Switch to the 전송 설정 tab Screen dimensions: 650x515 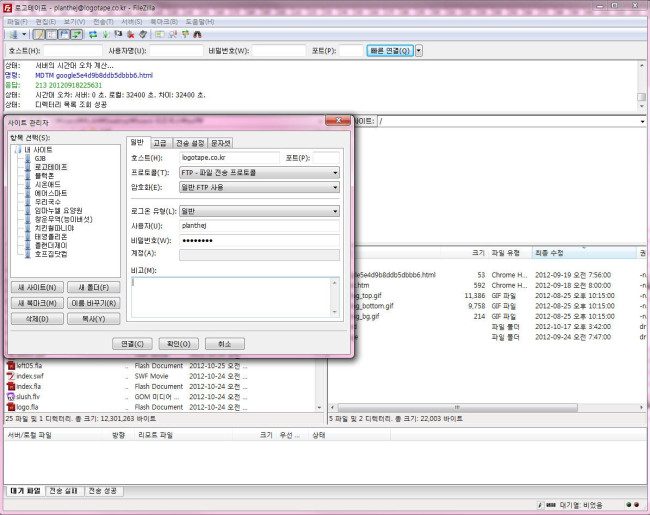click(190, 143)
